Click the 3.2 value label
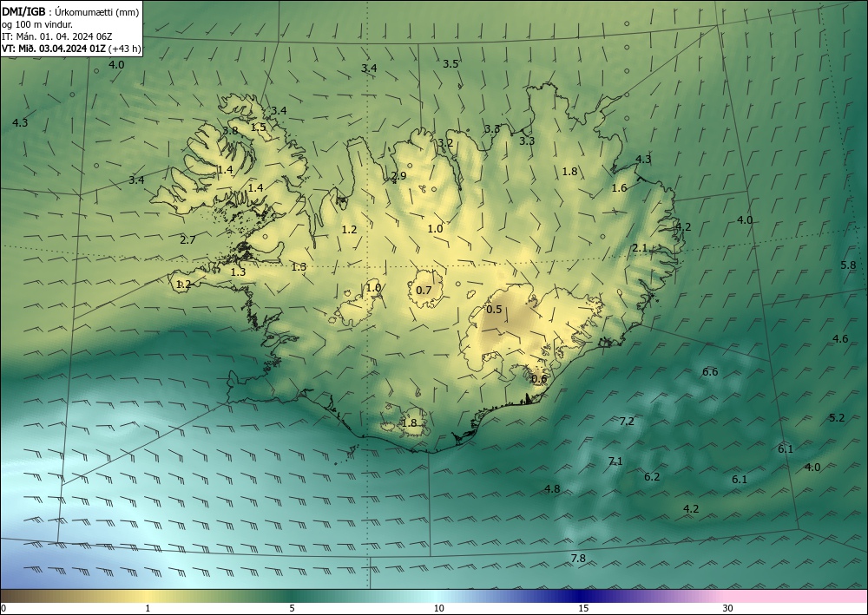Image resolution: width=868 pixels, height=615 pixels. point(445,143)
